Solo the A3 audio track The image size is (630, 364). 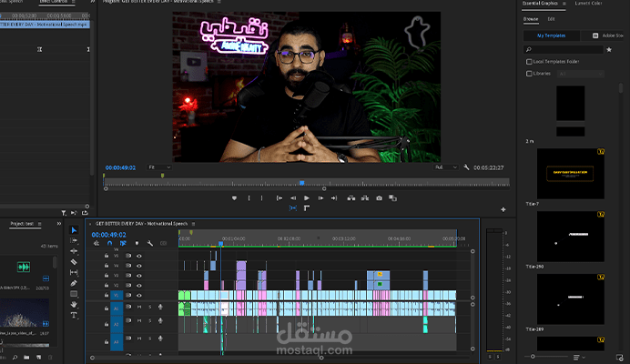[150, 339]
